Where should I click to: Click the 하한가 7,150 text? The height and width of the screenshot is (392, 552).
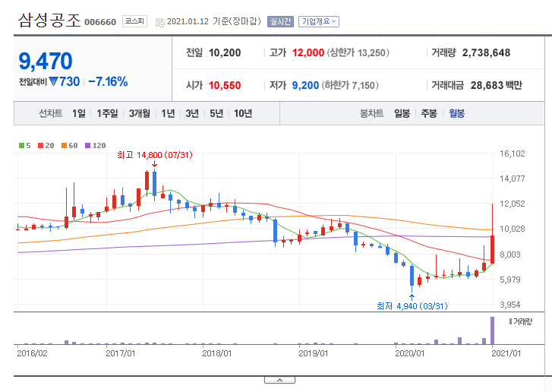[x=350, y=85]
